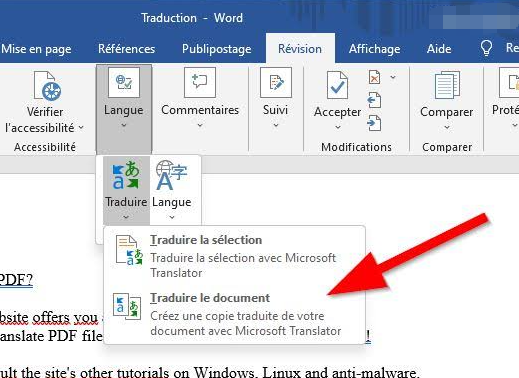Click the Modifications group label
This screenshot has height=378, width=519.
tap(356, 147)
